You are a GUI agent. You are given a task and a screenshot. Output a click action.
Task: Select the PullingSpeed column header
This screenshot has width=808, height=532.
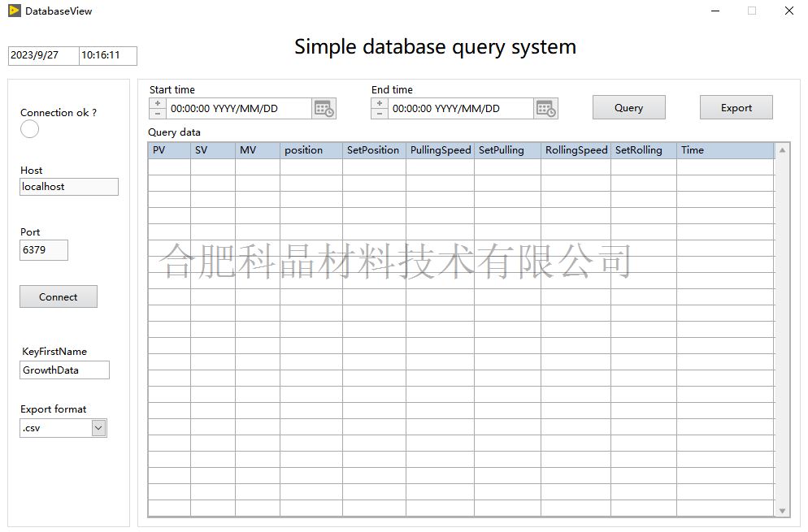point(440,150)
